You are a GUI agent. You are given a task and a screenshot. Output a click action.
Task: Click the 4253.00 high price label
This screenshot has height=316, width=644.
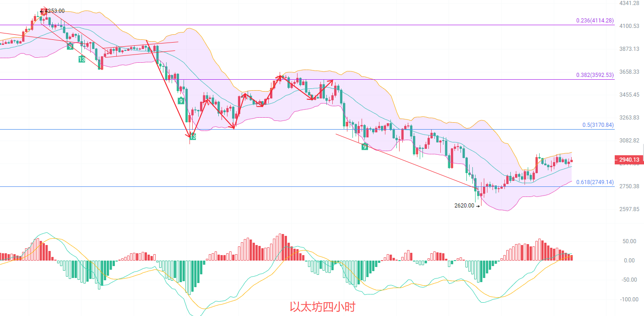[54, 11]
